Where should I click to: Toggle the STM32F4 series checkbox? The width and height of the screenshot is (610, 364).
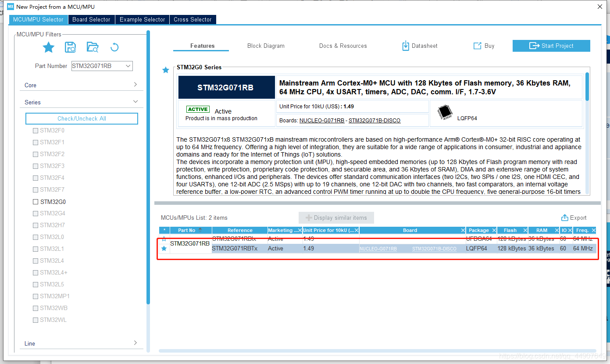pos(35,178)
